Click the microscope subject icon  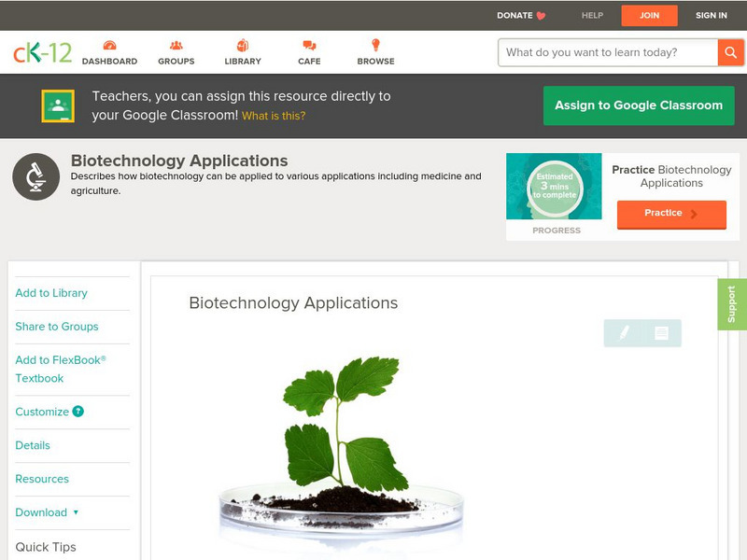[36, 176]
